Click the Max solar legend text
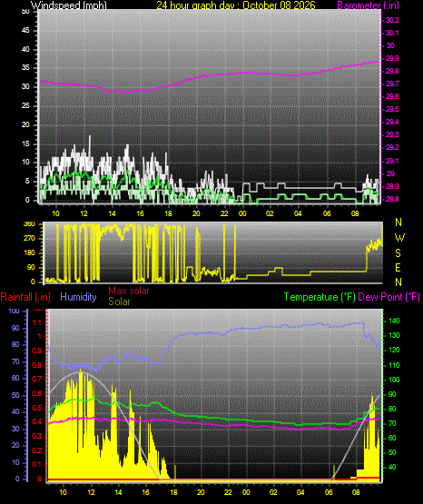This screenshot has width=423, height=504. point(129,291)
